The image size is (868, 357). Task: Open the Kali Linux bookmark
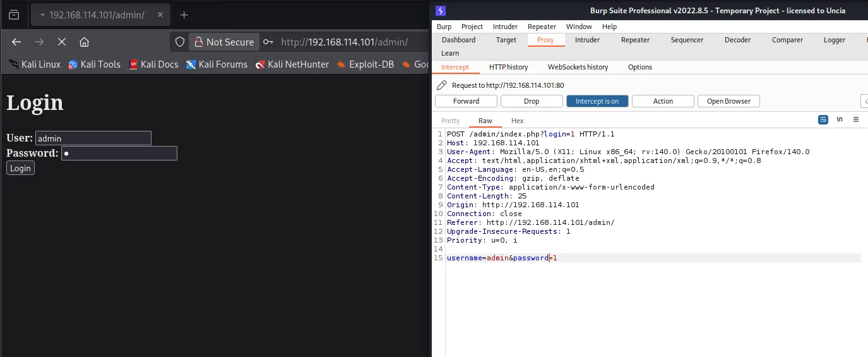[x=35, y=64]
